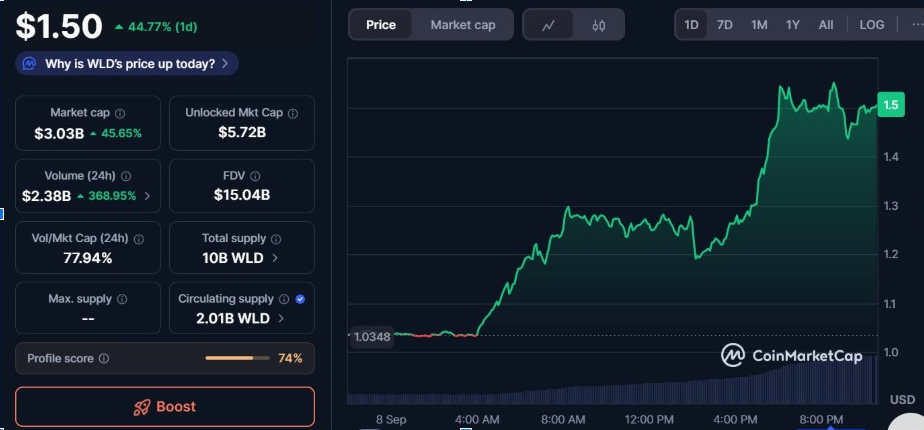Click the verified circulating supply badge
This screenshot has height=430, width=924.
(300, 299)
